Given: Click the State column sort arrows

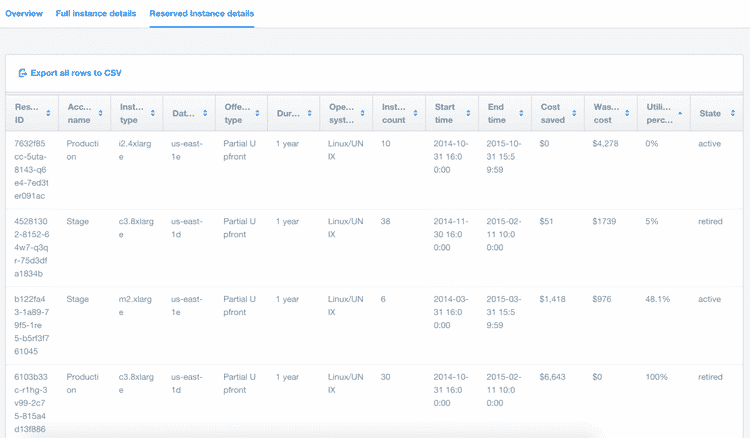Looking at the screenshot, I should click(732, 113).
